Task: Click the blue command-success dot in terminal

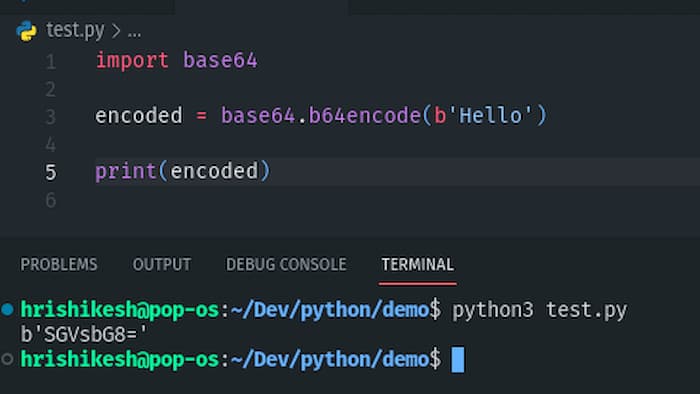Action: (8, 309)
